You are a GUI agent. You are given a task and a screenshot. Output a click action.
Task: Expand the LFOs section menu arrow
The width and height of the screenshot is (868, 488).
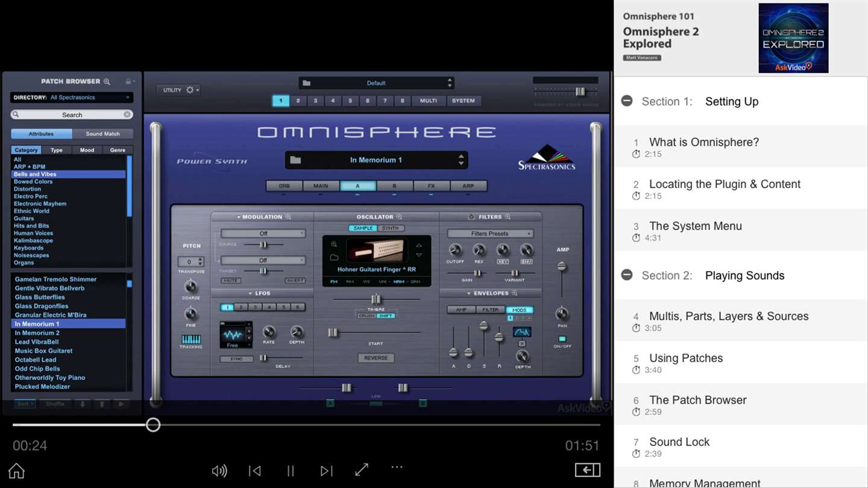pos(251,293)
